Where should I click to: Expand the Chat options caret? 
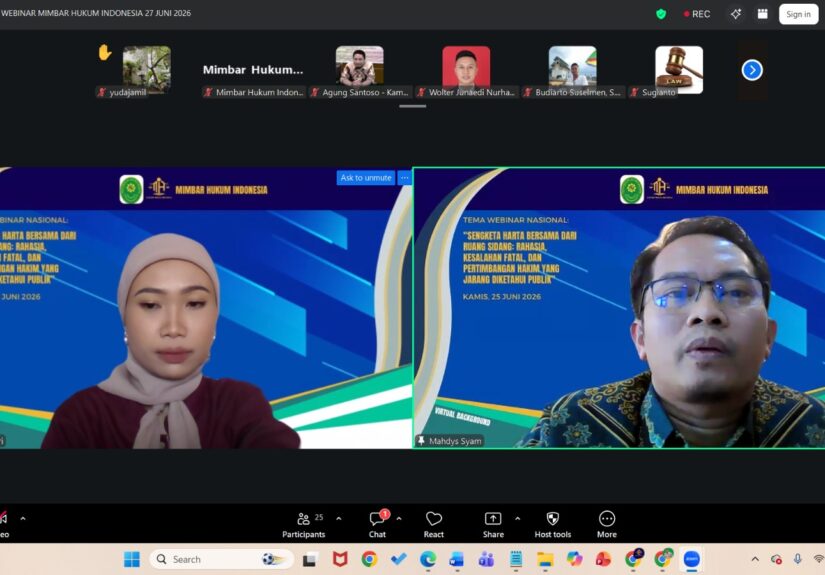[x=399, y=519]
